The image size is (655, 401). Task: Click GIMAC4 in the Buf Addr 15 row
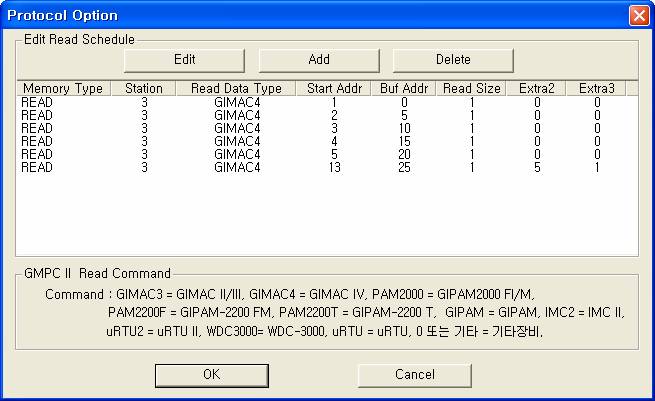(x=237, y=141)
